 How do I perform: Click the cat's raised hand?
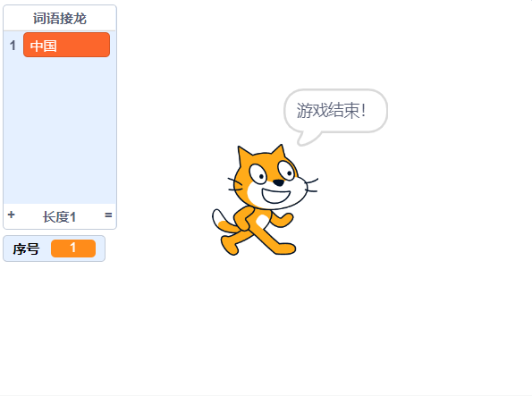coord(287,217)
